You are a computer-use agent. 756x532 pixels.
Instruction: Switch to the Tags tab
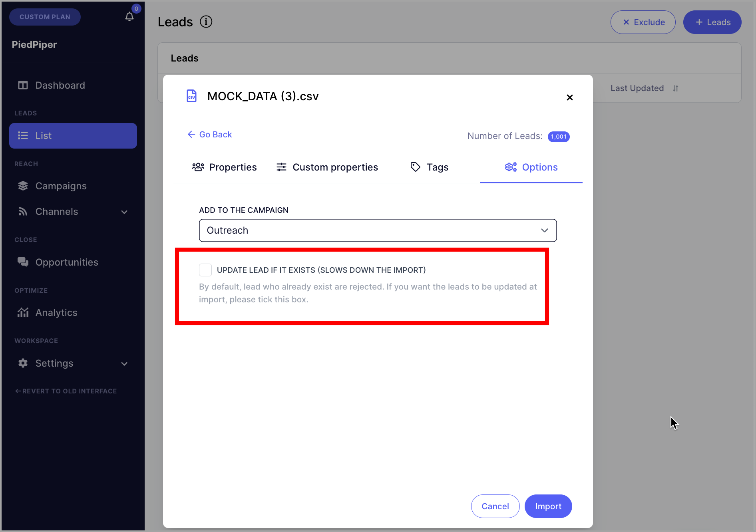click(x=430, y=167)
